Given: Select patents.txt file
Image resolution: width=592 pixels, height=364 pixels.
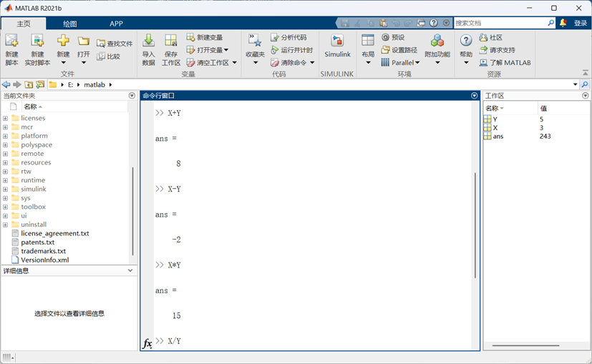Looking at the screenshot, I should pyautogui.click(x=37, y=242).
